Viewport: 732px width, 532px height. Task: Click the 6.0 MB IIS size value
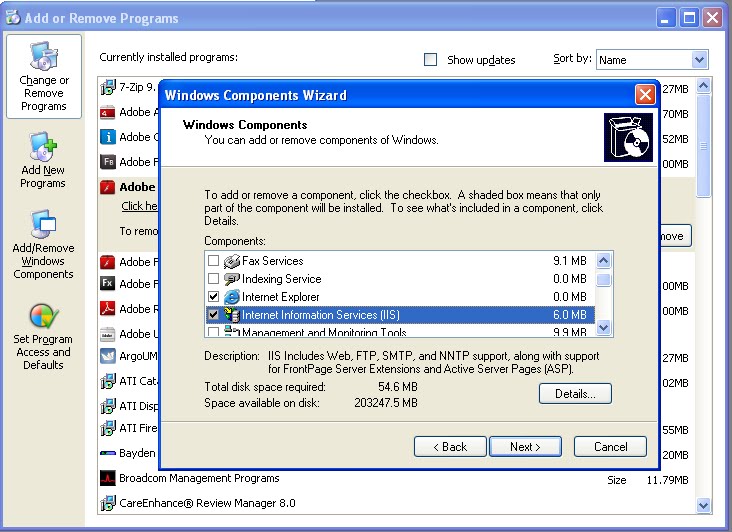[x=570, y=315]
